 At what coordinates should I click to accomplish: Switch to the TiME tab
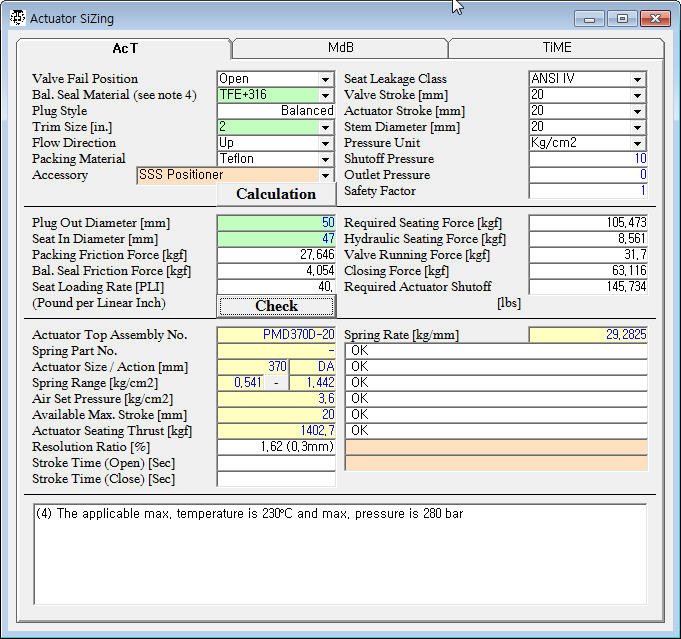coord(556,47)
